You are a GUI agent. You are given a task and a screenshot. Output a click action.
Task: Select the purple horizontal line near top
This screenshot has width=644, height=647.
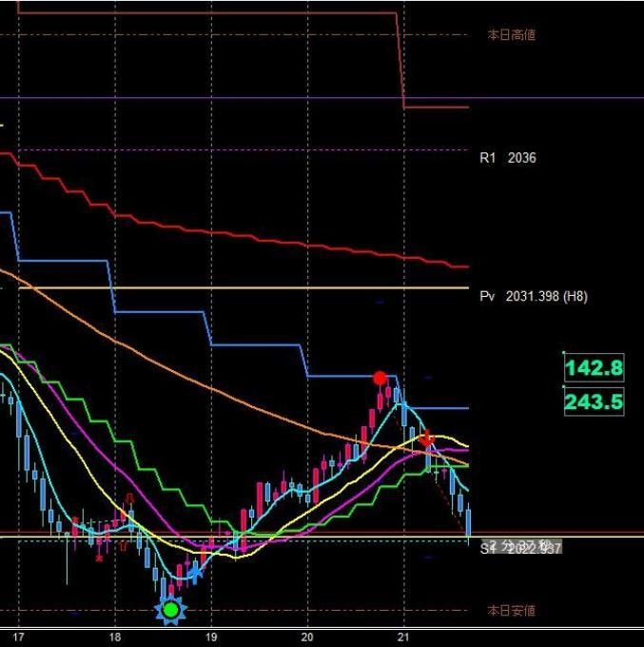(x=322, y=98)
